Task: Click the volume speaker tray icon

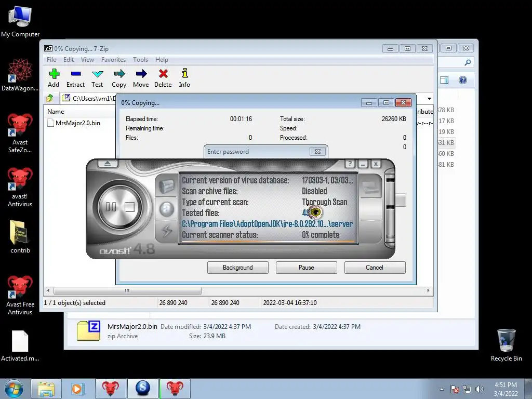Action: pyautogui.click(x=480, y=389)
